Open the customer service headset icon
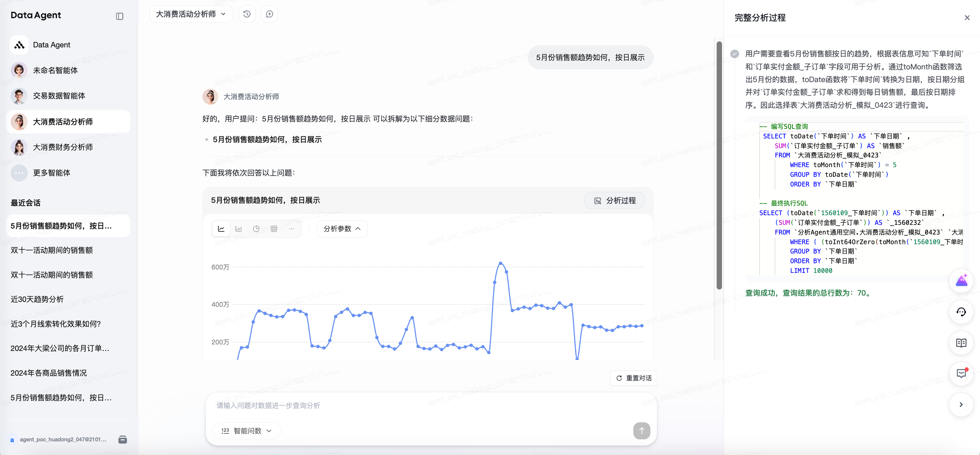Image resolution: width=980 pixels, height=455 pixels. tap(961, 312)
